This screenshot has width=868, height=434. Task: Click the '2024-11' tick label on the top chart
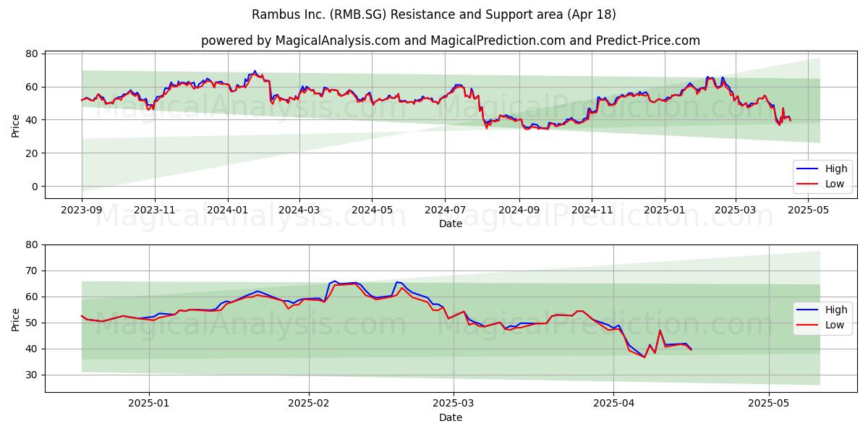[x=592, y=210]
